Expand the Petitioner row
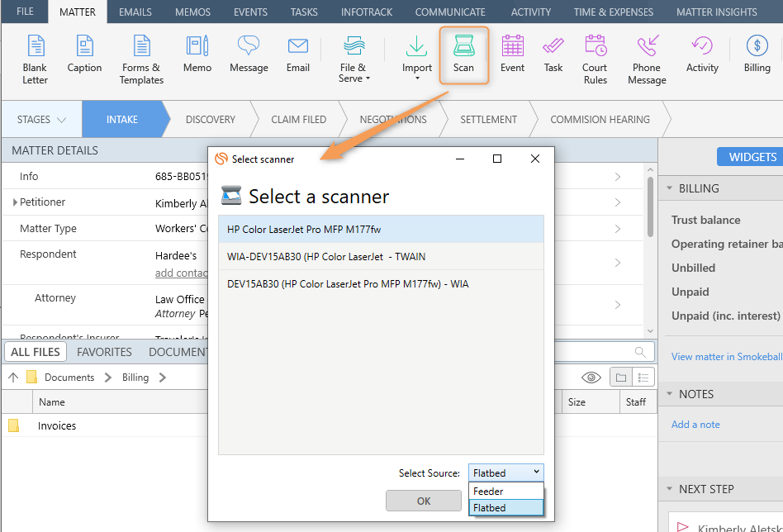This screenshot has height=532, width=783. pos(15,202)
